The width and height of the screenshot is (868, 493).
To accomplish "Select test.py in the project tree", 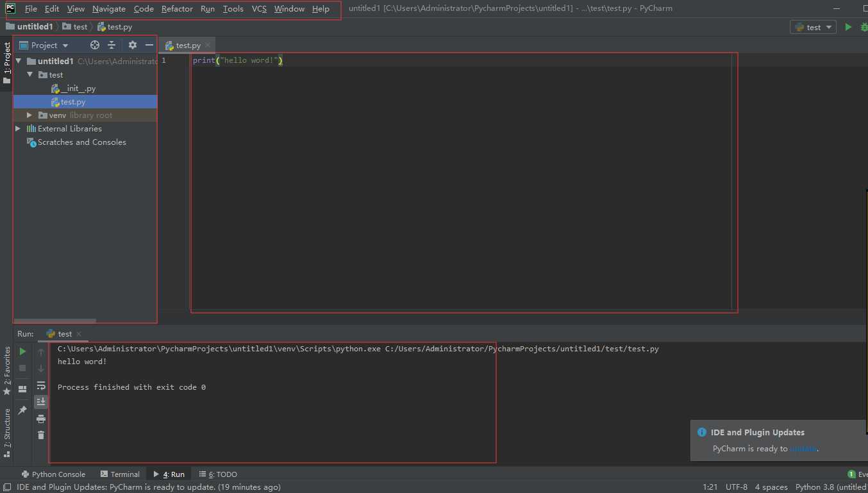I will pos(85,102).
